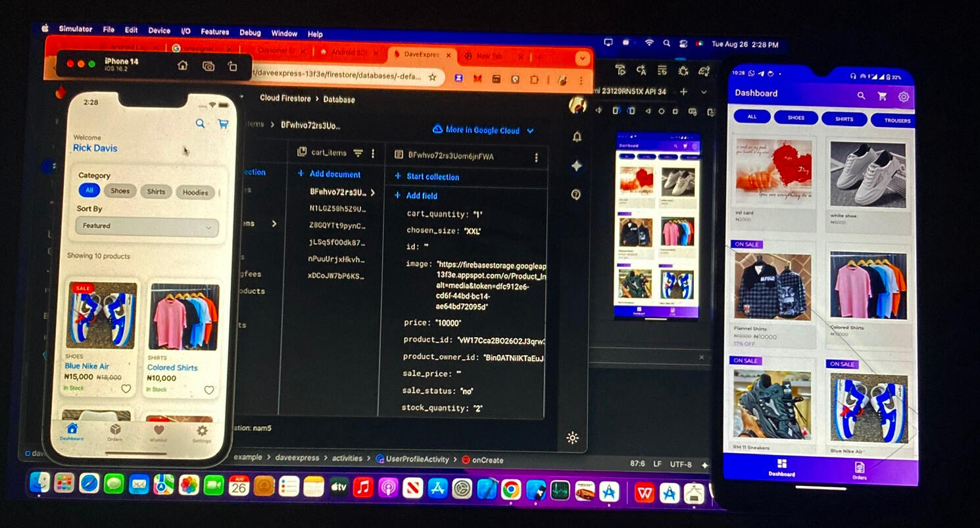Image resolution: width=980 pixels, height=528 pixels.
Task: Open Finder from the Dock
Action: point(39,483)
